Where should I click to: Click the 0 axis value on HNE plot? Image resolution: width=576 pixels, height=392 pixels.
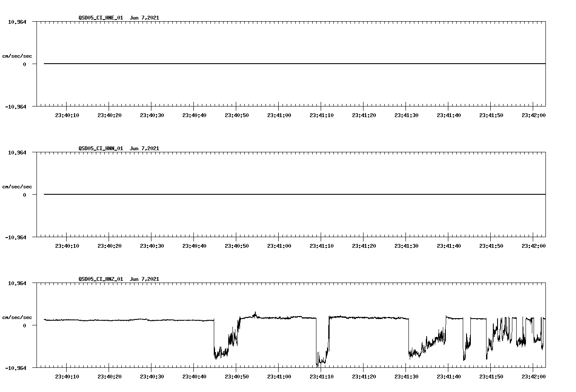(25, 64)
